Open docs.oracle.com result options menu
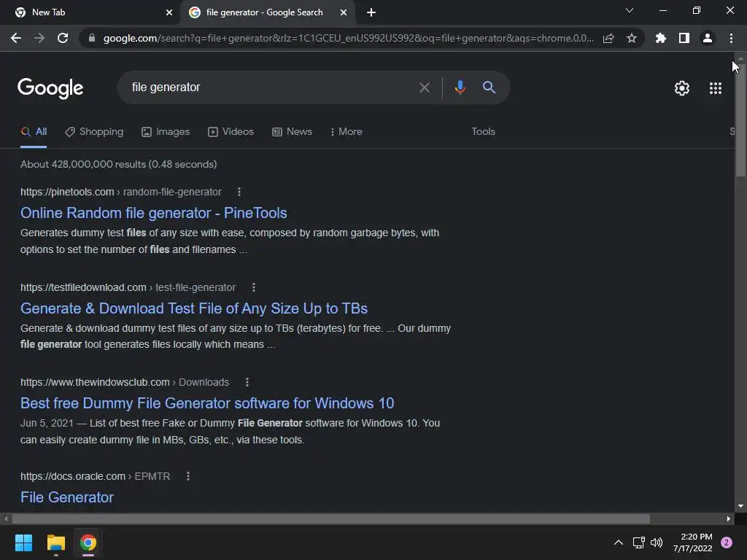This screenshot has height=560, width=747. coord(188,476)
